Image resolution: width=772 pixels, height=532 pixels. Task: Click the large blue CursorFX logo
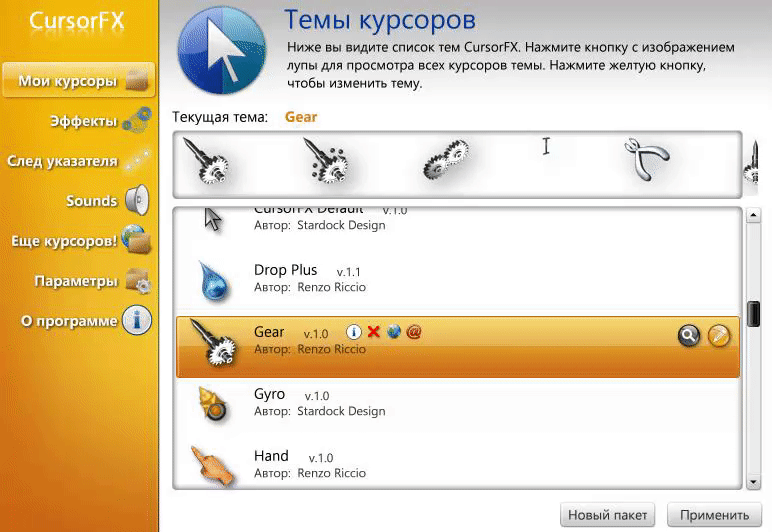(222, 50)
